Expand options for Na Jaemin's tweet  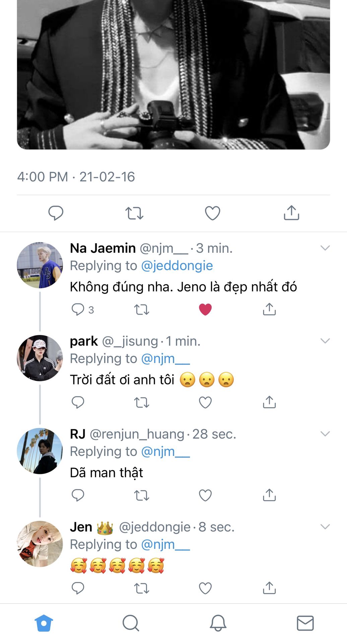tap(325, 248)
